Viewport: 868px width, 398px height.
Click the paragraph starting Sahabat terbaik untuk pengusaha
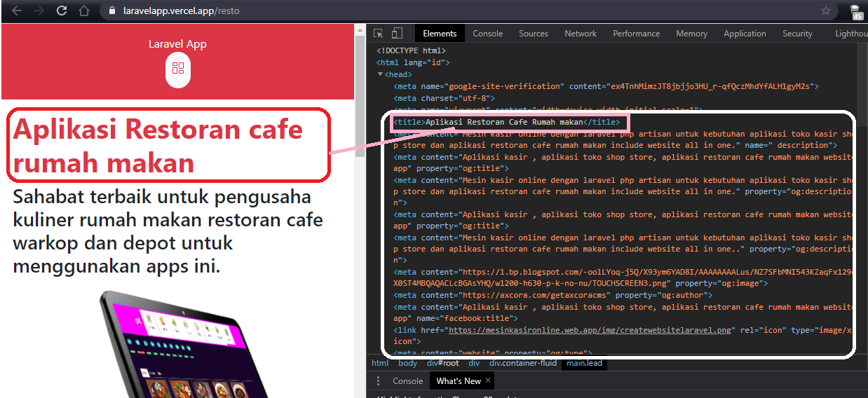coord(168,231)
